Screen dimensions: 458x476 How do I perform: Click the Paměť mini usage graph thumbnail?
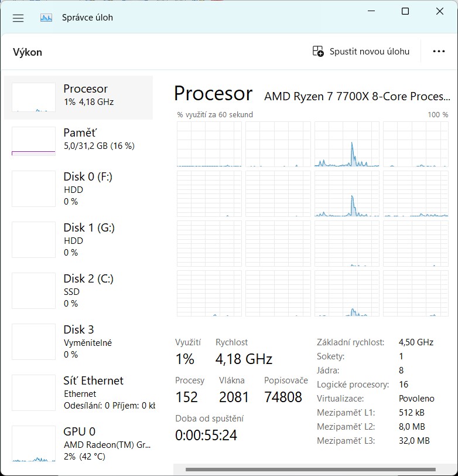33,141
